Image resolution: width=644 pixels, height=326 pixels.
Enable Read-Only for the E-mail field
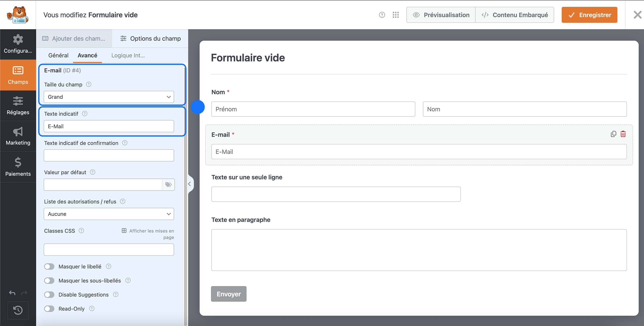click(49, 309)
